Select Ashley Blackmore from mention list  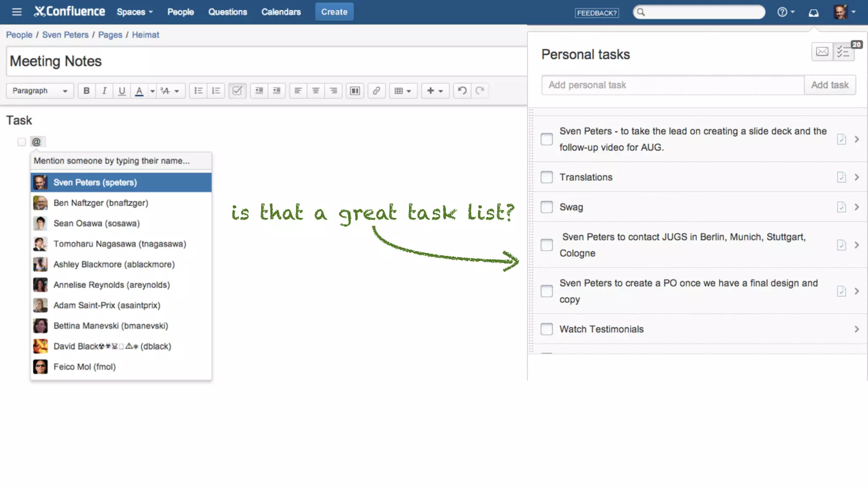[x=121, y=264]
